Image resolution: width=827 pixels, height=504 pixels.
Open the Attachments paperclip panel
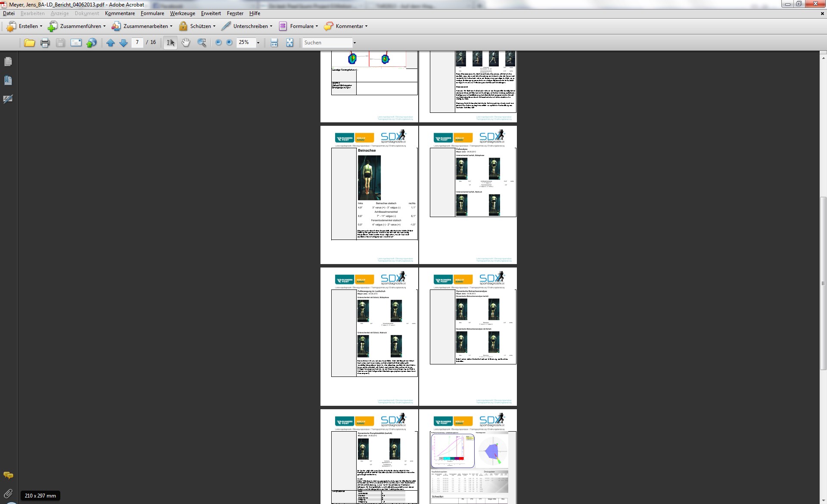(x=8, y=494)
